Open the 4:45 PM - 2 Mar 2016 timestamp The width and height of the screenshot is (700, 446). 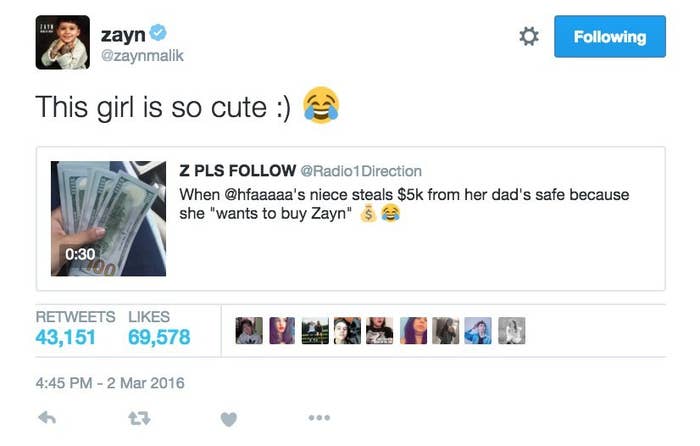click(110, 383)
